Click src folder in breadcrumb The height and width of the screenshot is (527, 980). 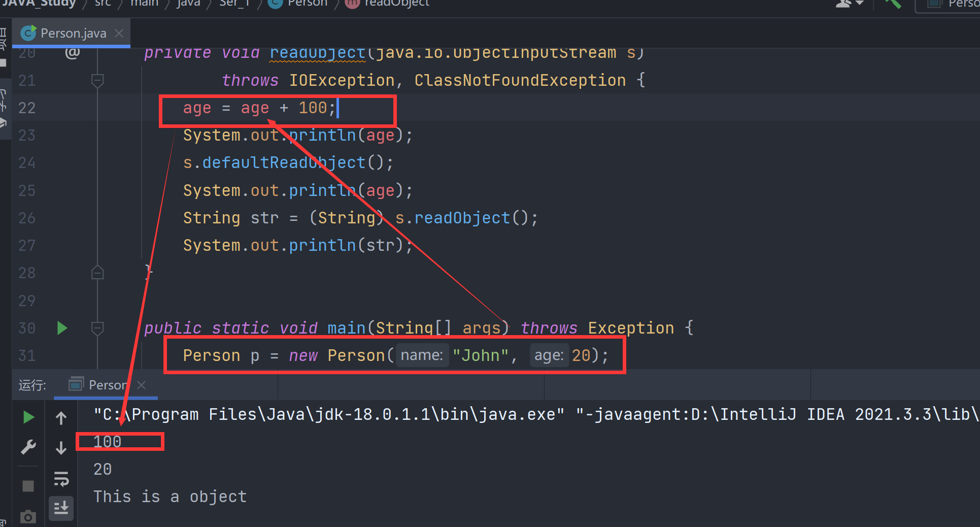(103, 4)
